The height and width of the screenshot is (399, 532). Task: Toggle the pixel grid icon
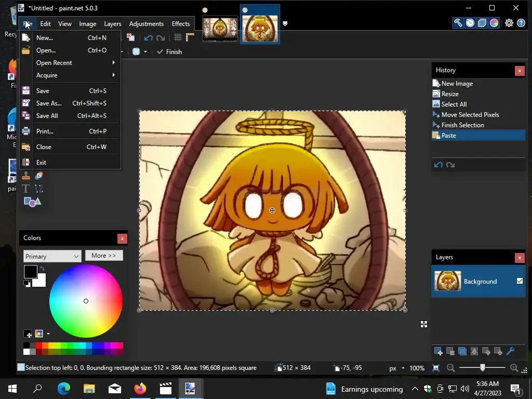178,37
